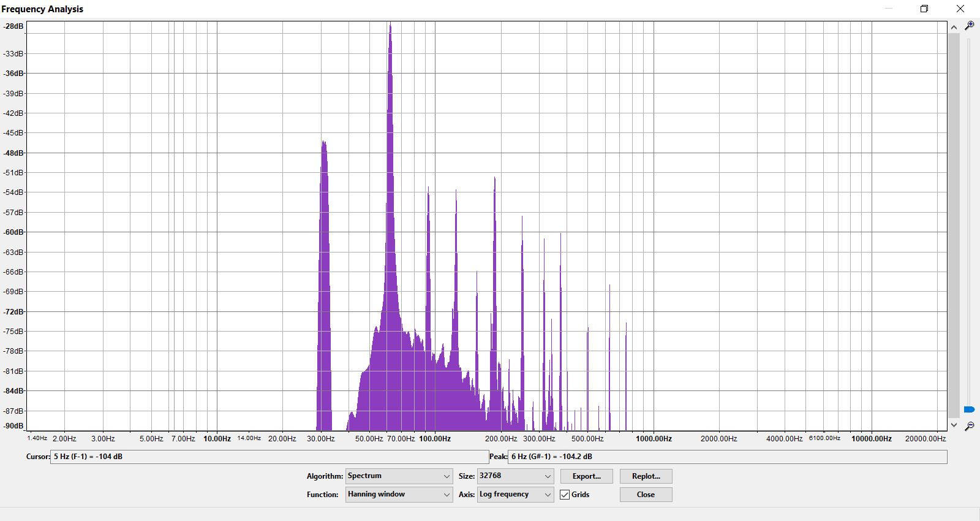Click the 10000.00Hz axis label
The width and height of the screenshot is (980, 521).
(x=872, y=439)
